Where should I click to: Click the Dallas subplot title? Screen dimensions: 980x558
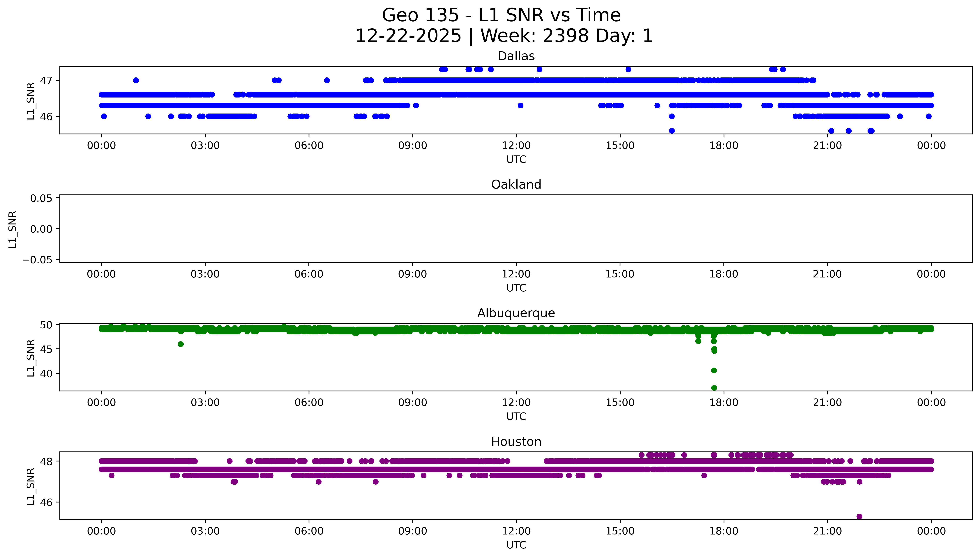coord(516,56)
